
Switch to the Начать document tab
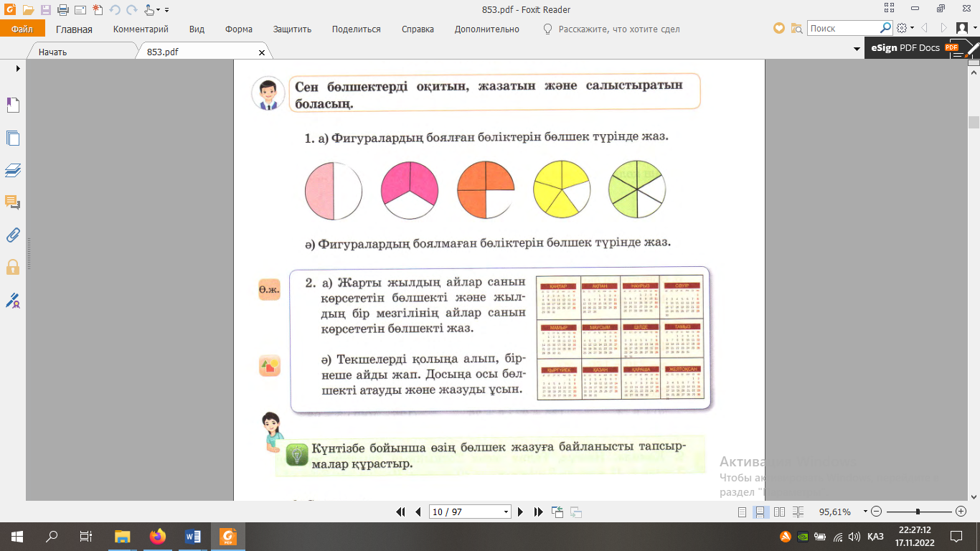click(x=83, y=52)
